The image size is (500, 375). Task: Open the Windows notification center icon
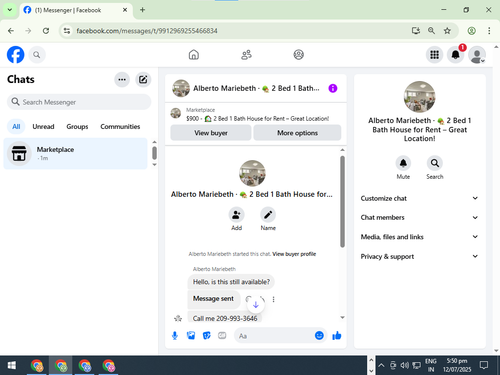(484, 366)
